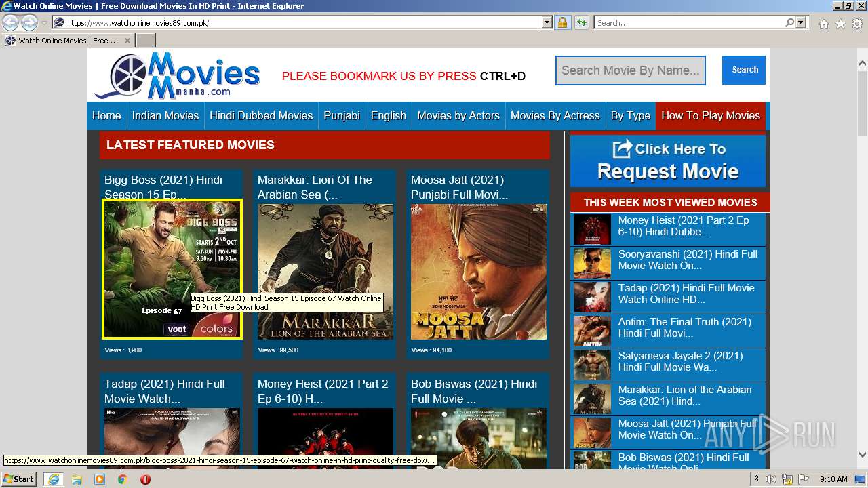The height and width of the screenshot is (488, 868).
Task: Click the security lock icon in address bar
Action: (562, 22)
